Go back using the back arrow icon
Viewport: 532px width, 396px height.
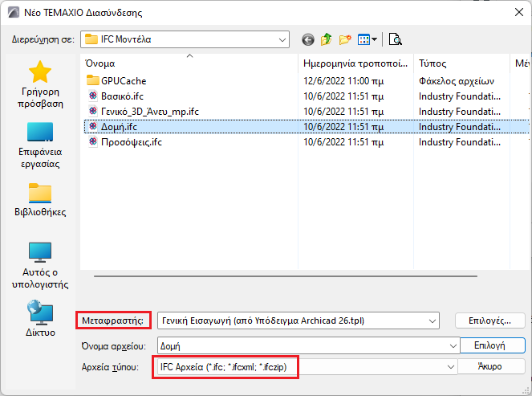pos(308,39)
